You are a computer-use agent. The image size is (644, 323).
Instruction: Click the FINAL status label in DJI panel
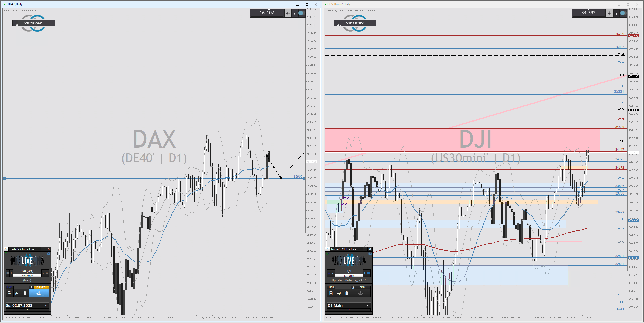pyautogui.click(x=363, y=287)
